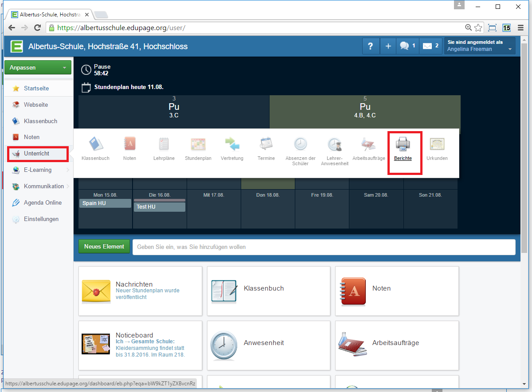Open a new browser tab
The image size is (532, 392).
(x=101, y=15)
